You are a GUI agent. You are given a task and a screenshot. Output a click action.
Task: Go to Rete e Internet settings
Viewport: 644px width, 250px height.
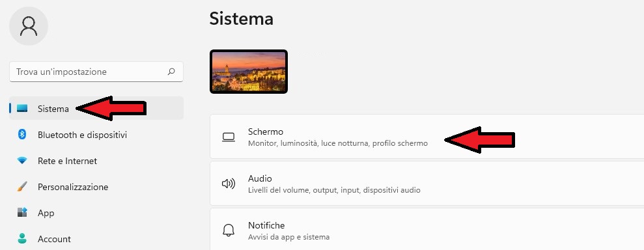coord(96,161)
